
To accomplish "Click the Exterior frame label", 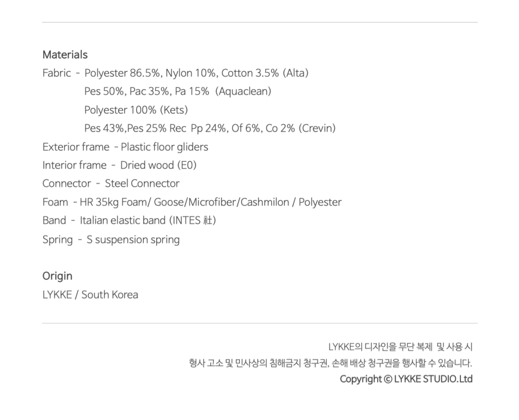I will point(76,147).
